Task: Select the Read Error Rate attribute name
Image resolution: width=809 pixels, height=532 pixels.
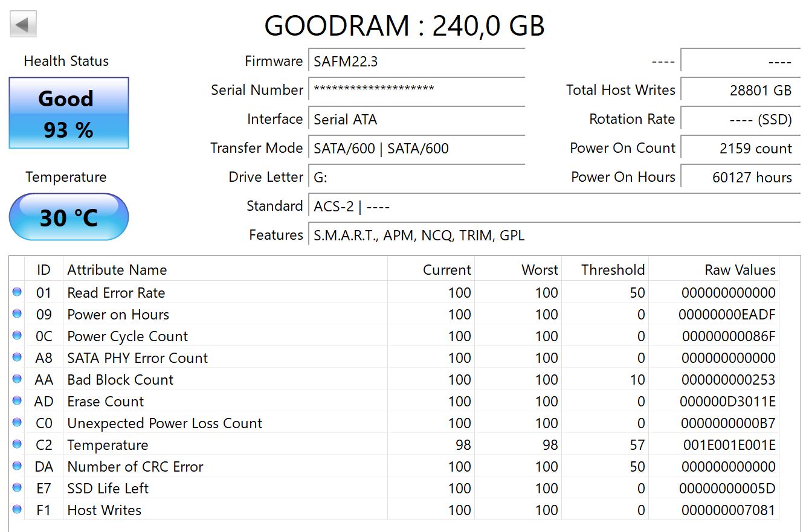Action: pyautogui.click(x=116, y=293)
